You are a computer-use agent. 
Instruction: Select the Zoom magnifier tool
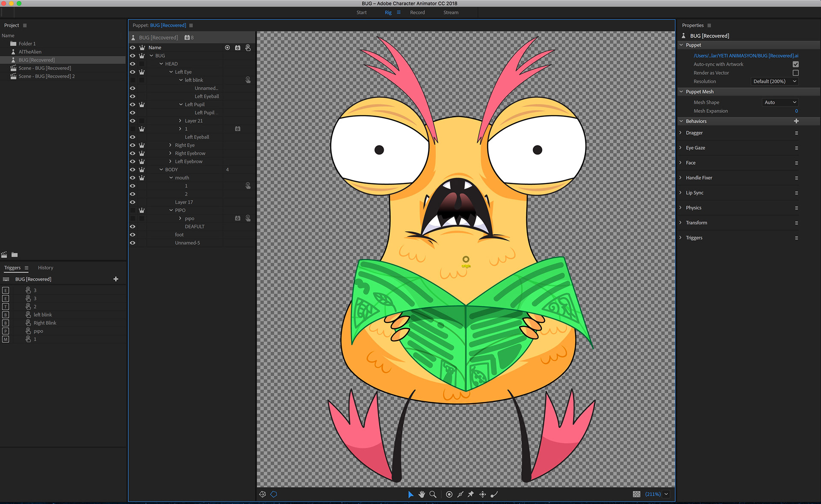(433, 494)
